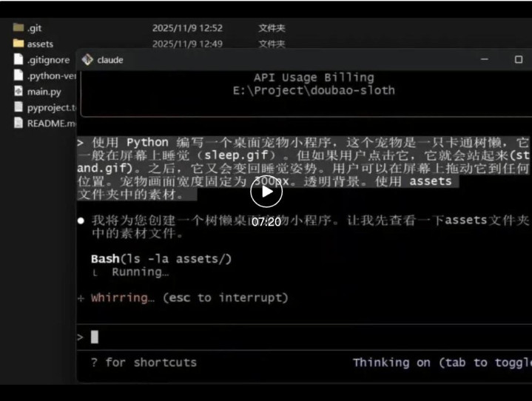The image size is (532, 401).
Task: Select the main.py Python file icon
Action: tap(18, 91)
